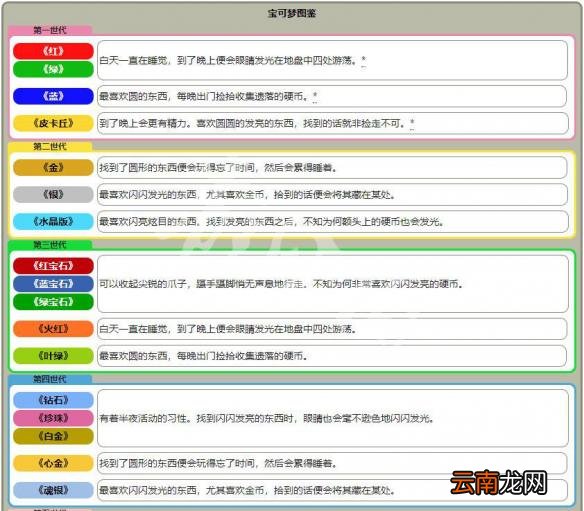Screen dimensions: 584x511
Task: Select the 《魂银》 version label
Action: (x=53, y=490)
